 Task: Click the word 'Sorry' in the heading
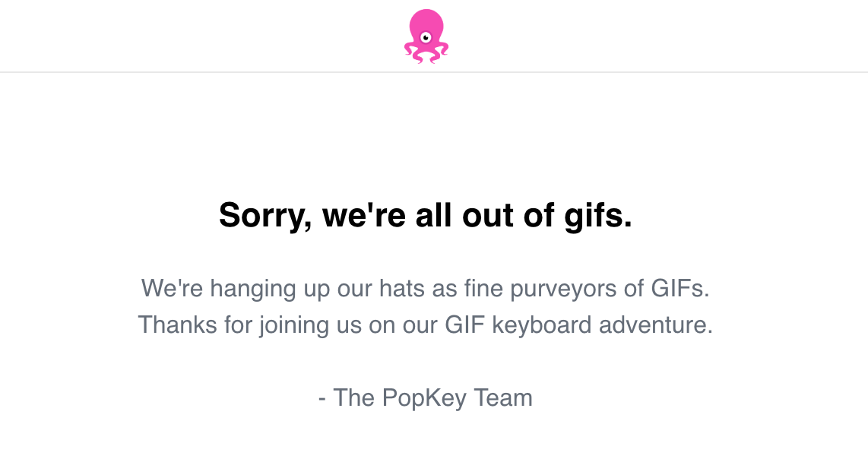pos(261,215)
